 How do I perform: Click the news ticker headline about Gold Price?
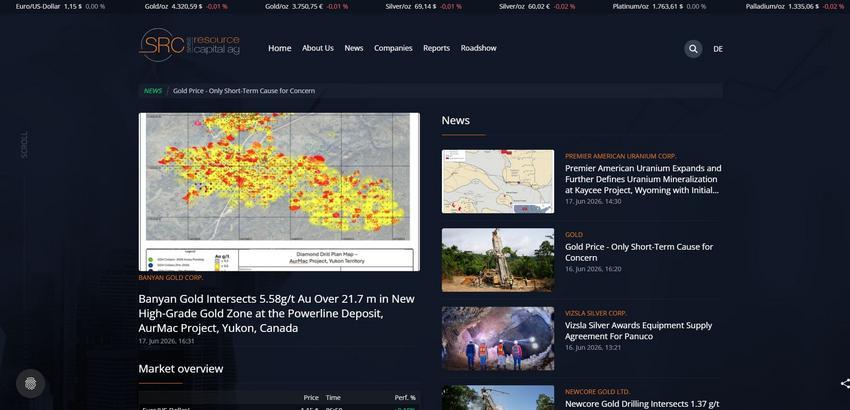coord(244,91)
